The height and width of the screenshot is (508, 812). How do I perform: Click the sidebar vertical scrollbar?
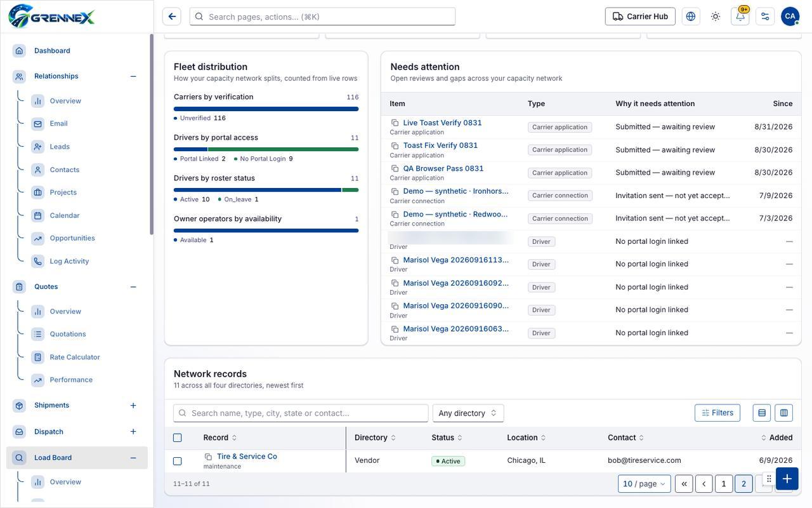pos(152,133)
